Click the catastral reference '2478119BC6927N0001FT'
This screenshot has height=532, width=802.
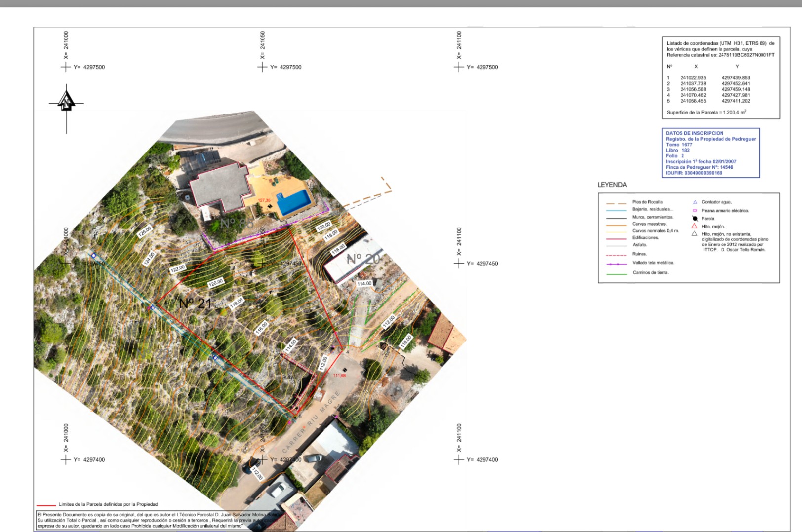(747, 55)
